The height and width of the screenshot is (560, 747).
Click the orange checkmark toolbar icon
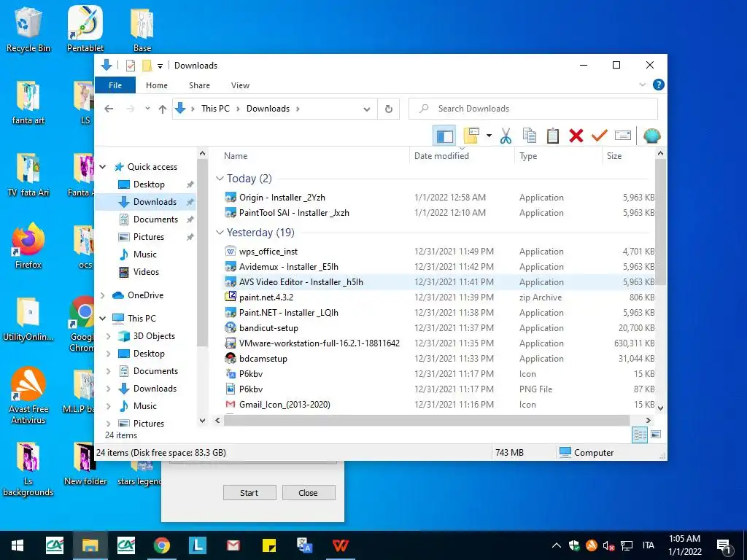pos(600,136)
